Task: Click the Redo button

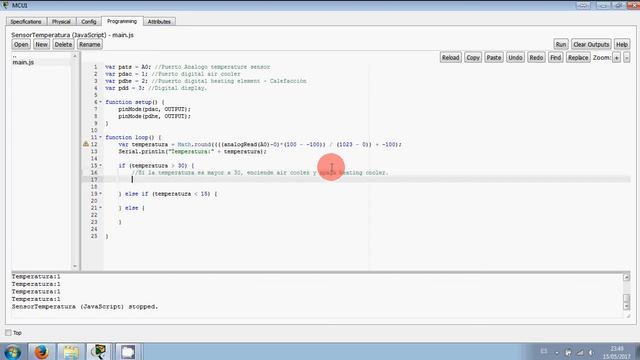Action: (x=536, y=58)
